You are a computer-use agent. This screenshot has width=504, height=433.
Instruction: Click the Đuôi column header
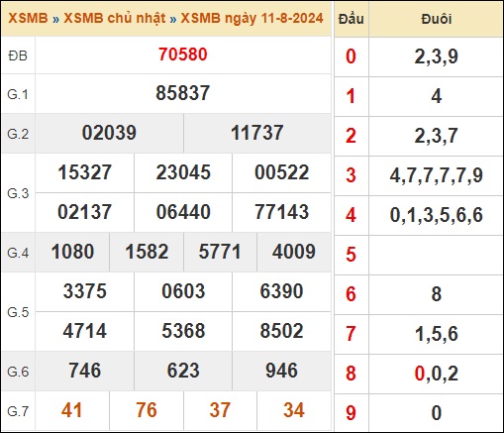coord(437,19)
